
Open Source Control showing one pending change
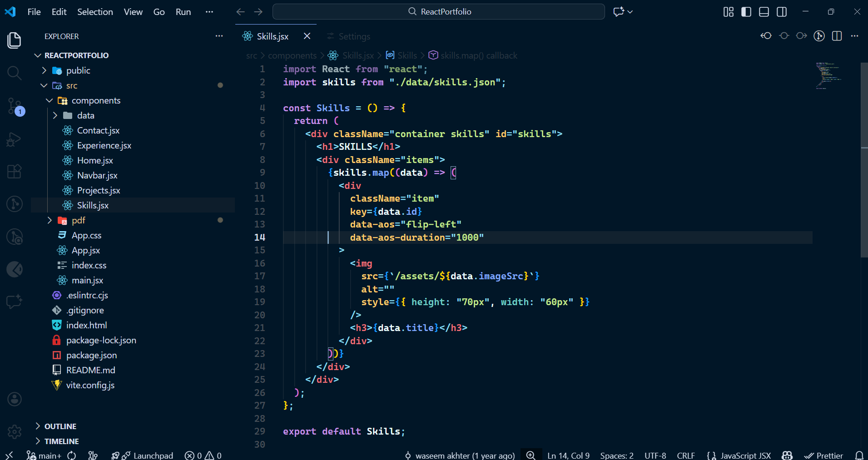click(x=14, y=105)
